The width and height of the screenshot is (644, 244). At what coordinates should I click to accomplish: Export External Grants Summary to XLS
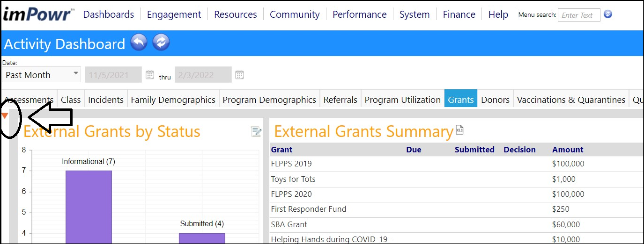click(x=459, y=130)
